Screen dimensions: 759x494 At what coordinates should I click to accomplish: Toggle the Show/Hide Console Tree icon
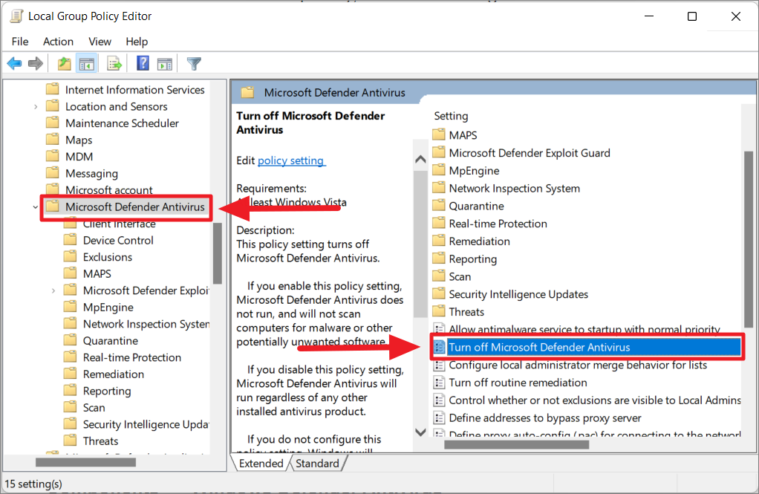87,63
